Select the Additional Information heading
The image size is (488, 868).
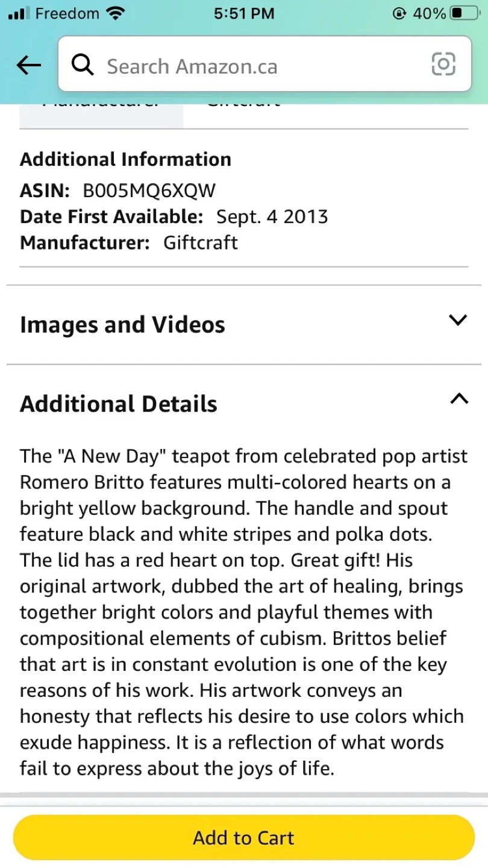tap(125, 159)
